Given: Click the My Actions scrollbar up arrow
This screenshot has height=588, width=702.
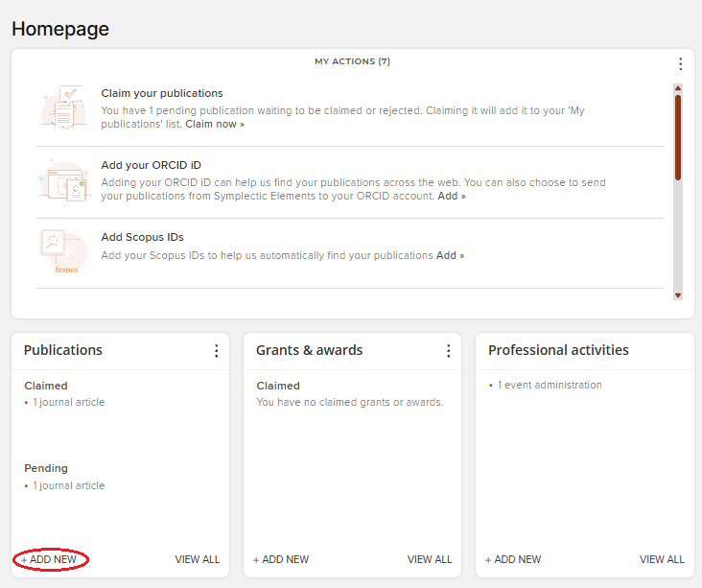Looking at the screenshot, I should coord(678,88).
